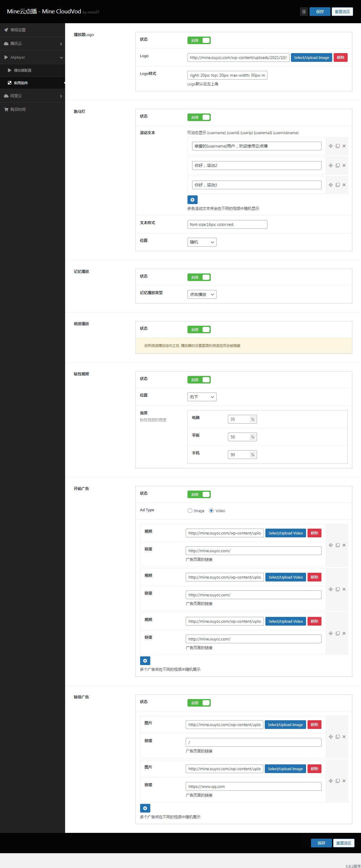Click 移除 button next to Logo URL
This screenshot has width=361, height=868.
click(x=340, y=57)
